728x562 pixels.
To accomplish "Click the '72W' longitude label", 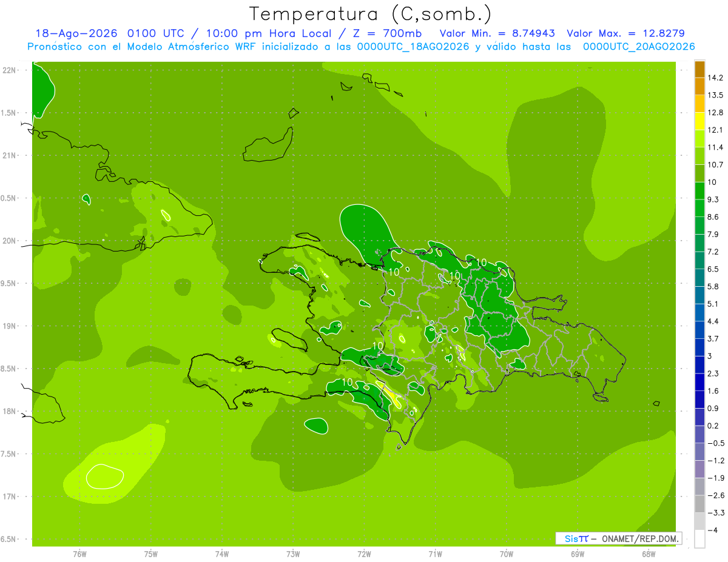I will (x=364, y=554).
